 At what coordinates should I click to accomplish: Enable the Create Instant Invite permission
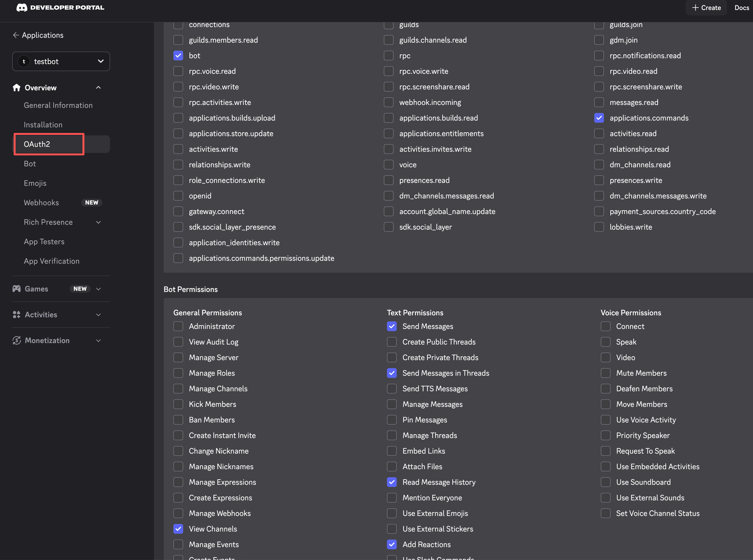[x=178, y=436]
